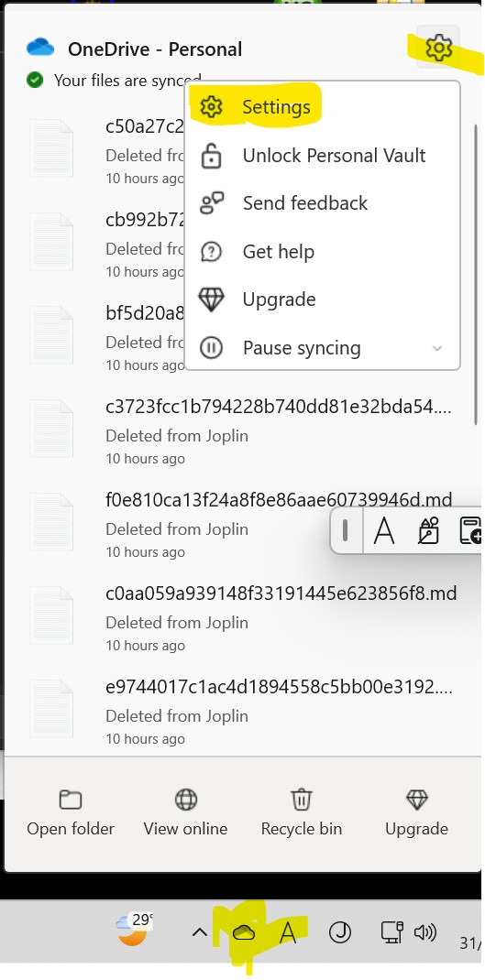Select Upgrade with diamond icon in menu
The height and width of the screenshot is (980, 485).
coord(279,299)
